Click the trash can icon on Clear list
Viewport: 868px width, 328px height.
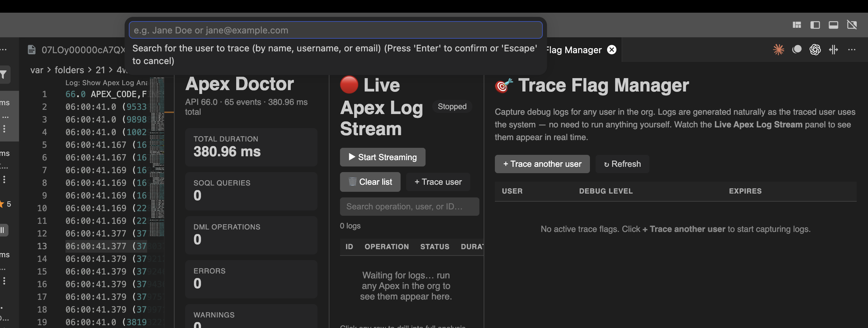click(352, 182)
